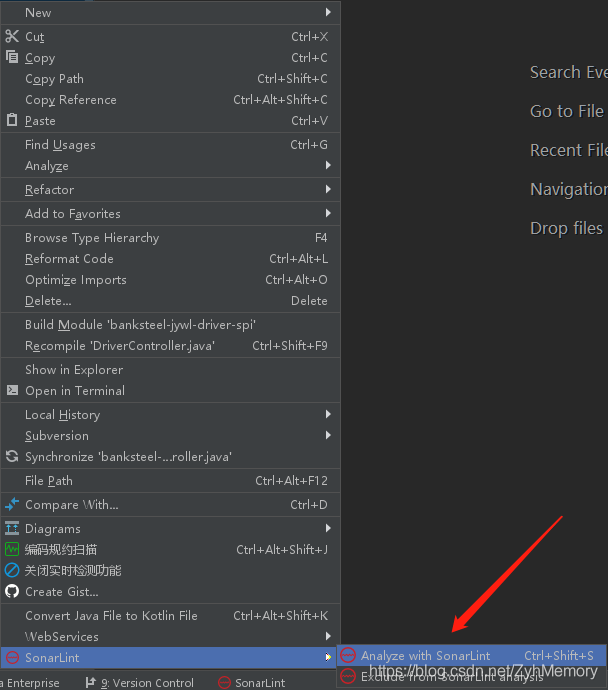The width and height of the screenshot is (608, 690).
Task: Choose Reformat Code
Action: (171, 259)
